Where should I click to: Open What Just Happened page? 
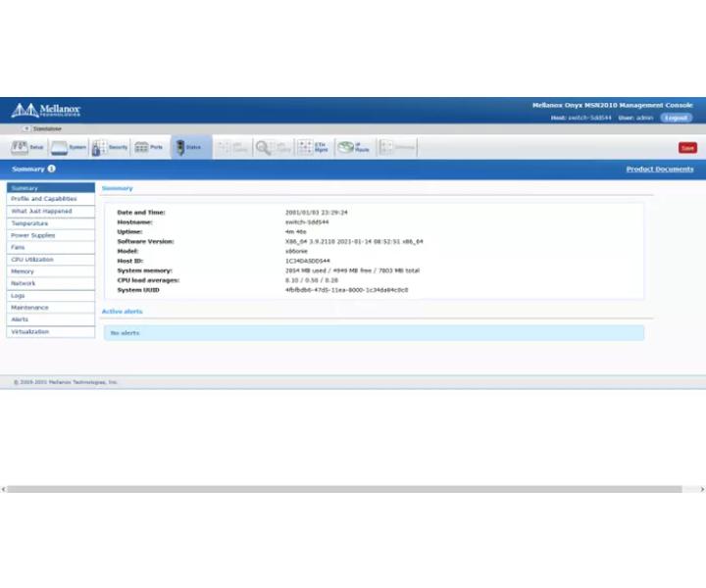tap(50, 211)
